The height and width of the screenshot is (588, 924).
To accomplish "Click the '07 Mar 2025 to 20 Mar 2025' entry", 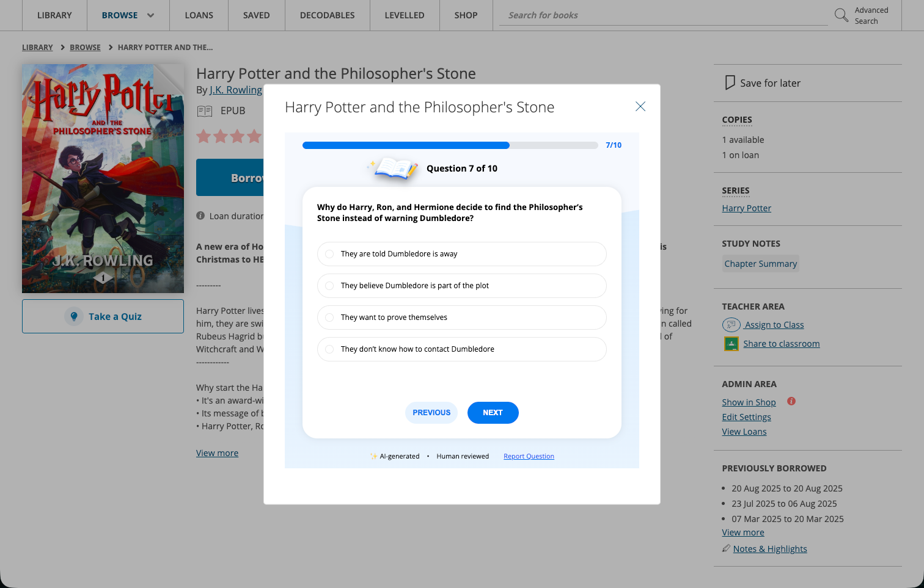I will pos(788,519).
